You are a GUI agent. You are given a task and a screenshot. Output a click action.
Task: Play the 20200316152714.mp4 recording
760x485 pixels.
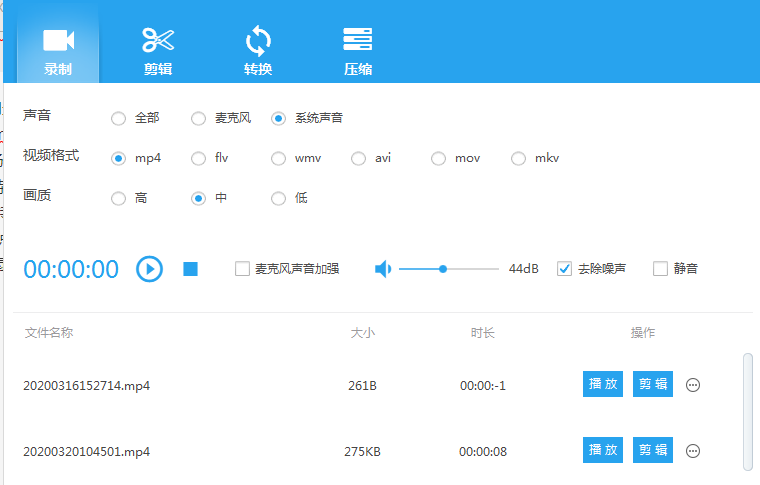[603, 384]
